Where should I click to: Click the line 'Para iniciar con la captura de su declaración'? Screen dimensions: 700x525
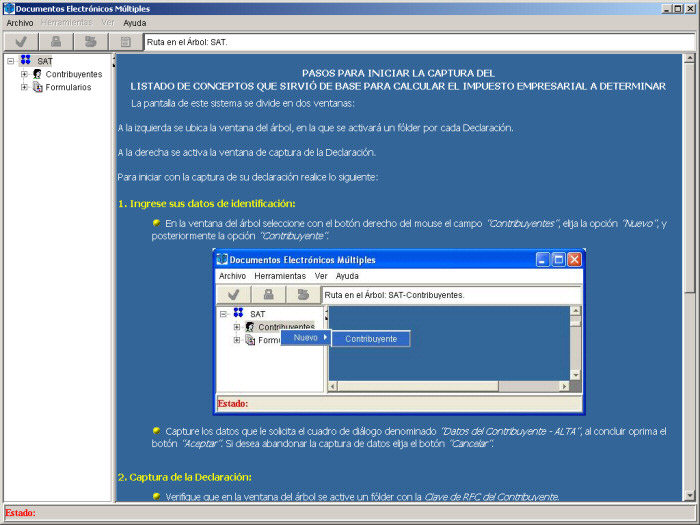pyautogui.click(x=248, y=177)
